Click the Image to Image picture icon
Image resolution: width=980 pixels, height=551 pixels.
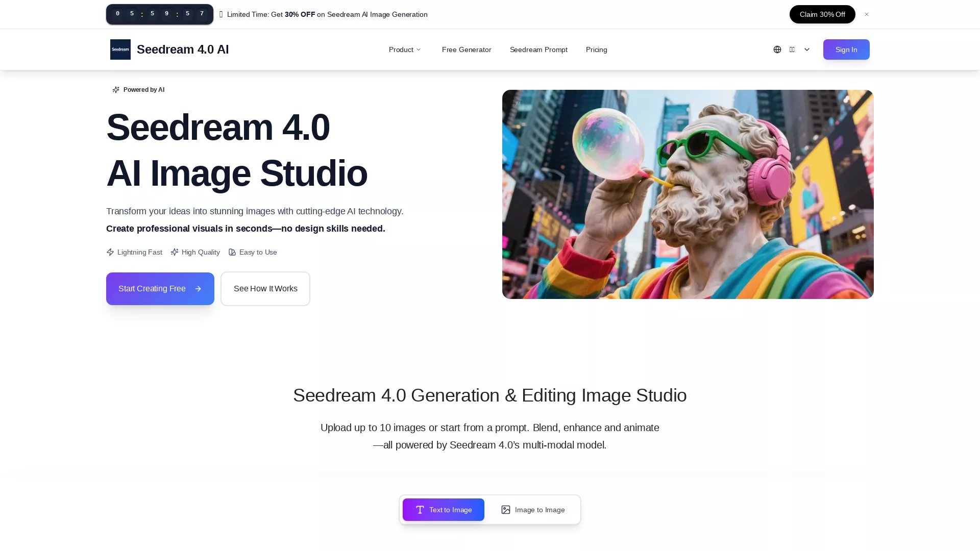pos(506,510)
